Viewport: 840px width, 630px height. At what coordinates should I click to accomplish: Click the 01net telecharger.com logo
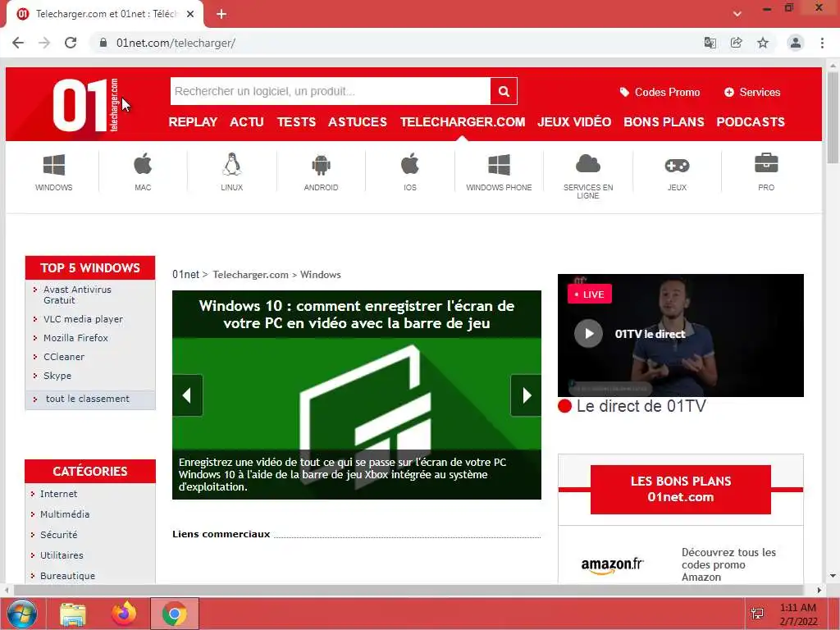[x=85, y=104]
